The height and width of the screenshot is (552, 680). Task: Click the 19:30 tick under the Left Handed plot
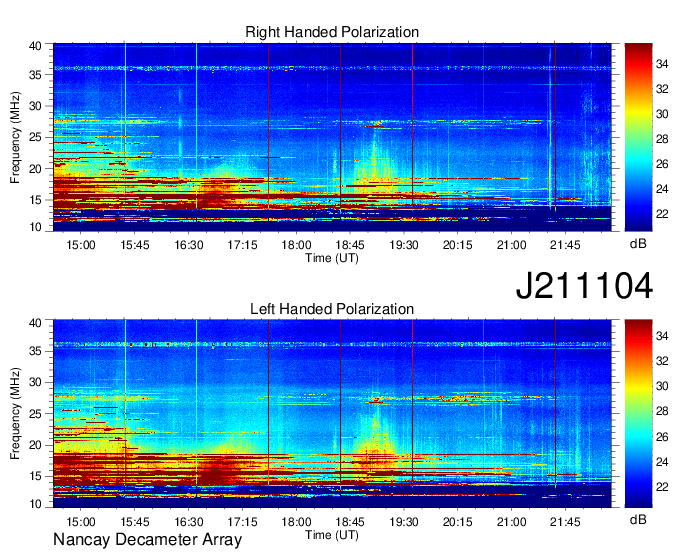pyautogui.click(x=404, y=522)
